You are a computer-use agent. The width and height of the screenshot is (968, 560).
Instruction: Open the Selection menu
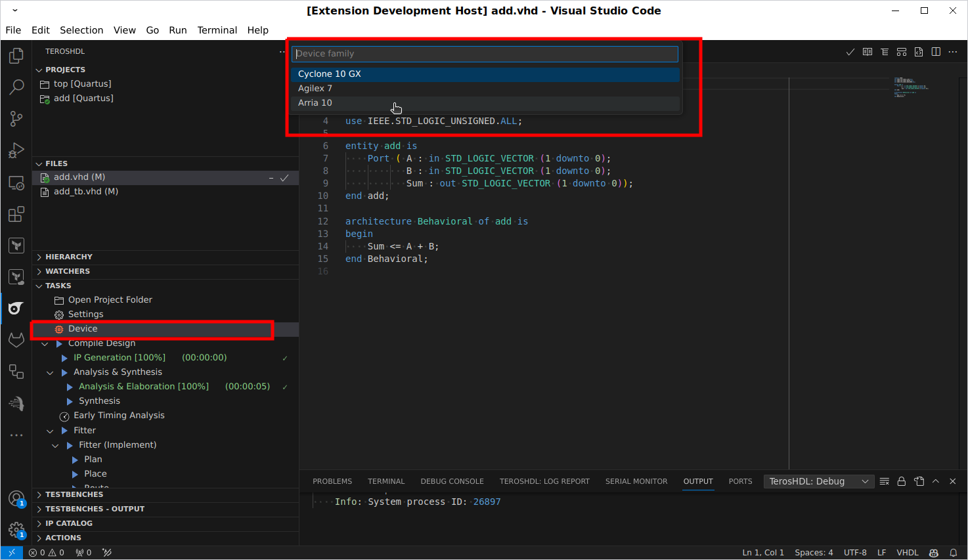point(81,30)
